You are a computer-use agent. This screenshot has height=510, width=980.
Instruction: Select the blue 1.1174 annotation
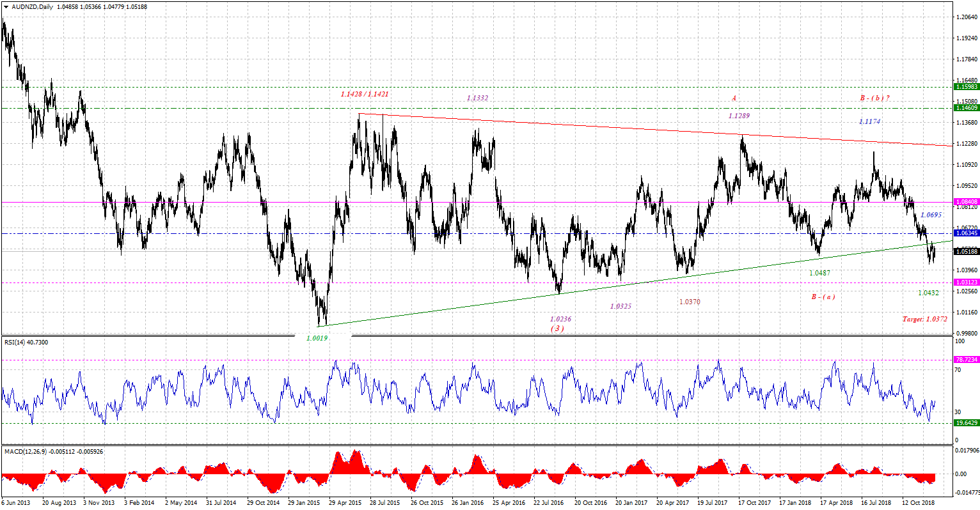(870, 121)
